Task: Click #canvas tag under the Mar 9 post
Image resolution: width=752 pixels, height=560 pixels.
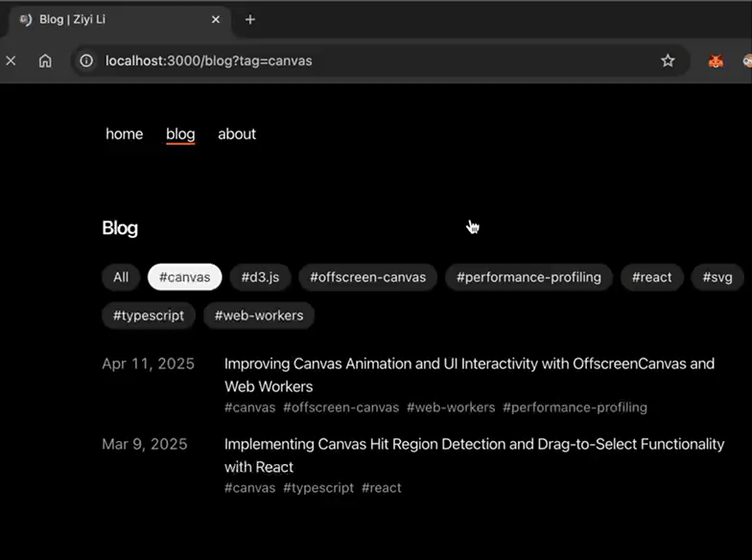Action: [x=249, y=488]
